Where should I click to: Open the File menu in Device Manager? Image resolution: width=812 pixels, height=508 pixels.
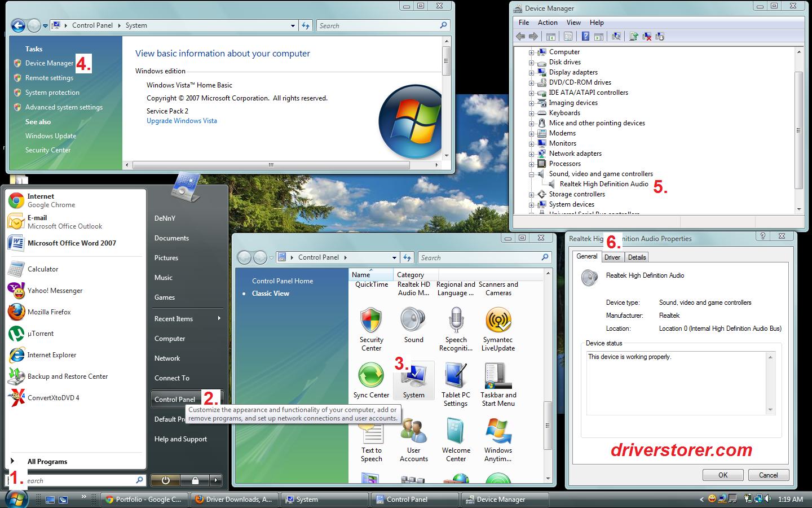[x=524, y=23]
